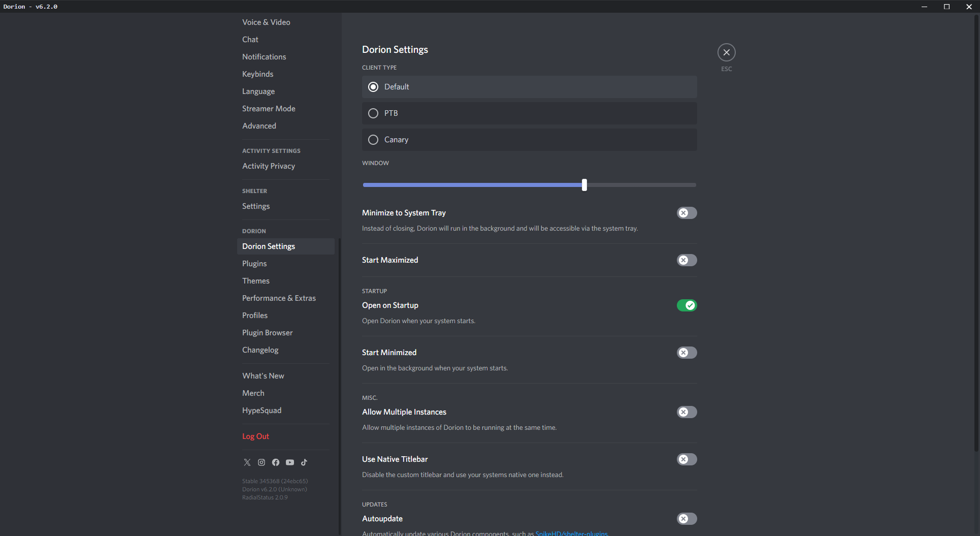Open the HypeSquad page
980x536 pixels.
[285, 411]
